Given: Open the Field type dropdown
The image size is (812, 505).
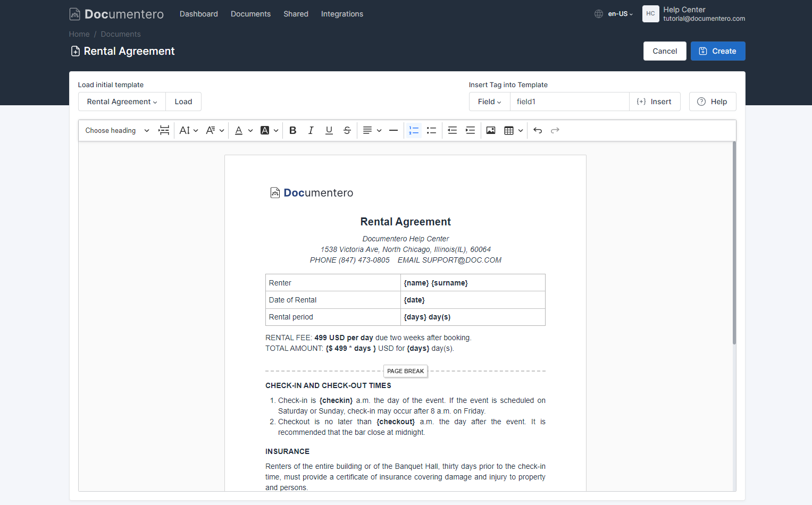Looking at the screenshot, I should click(x=489, y=102).
